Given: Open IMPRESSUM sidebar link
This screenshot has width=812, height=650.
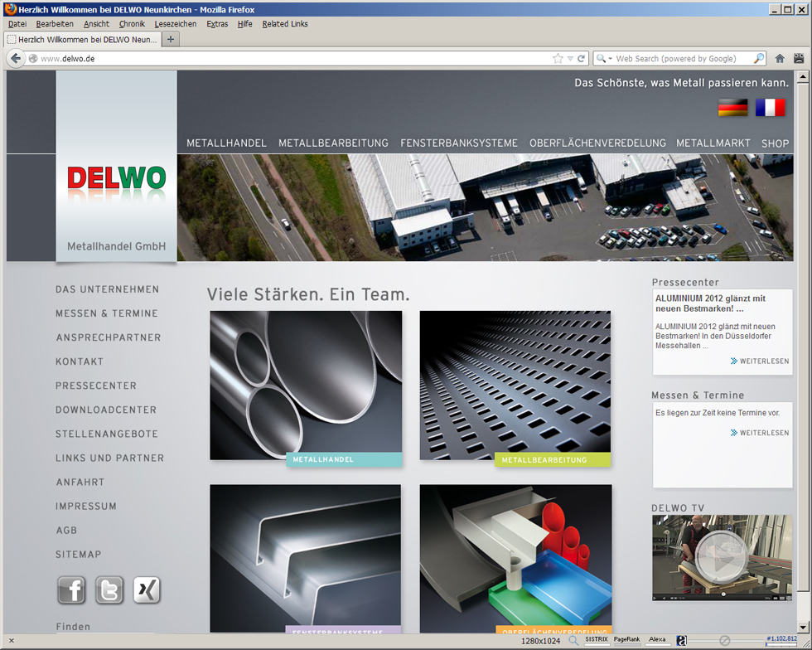Looking at the screenshot, I should [x=86, y=507].
